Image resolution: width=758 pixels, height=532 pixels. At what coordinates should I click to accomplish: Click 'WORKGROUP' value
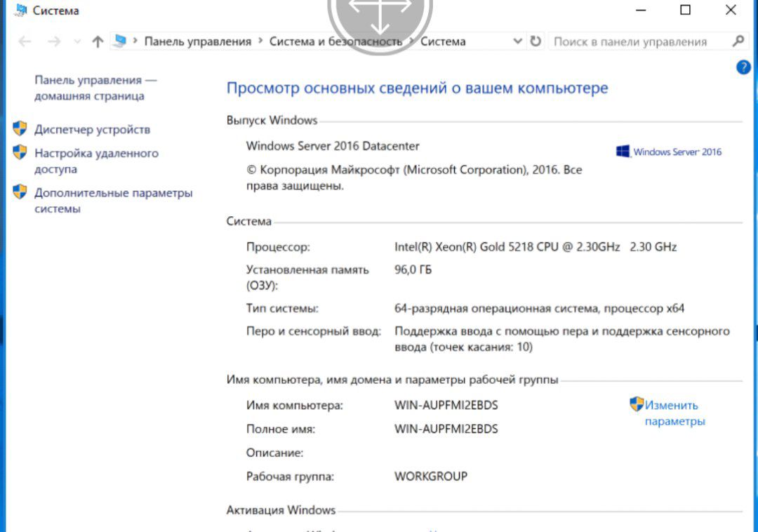tap(431, 476)
